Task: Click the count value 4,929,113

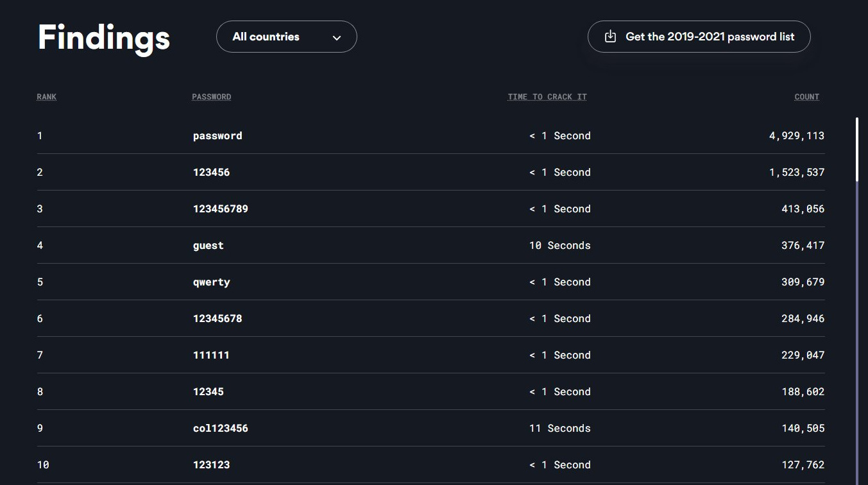Action: (796, 135)
